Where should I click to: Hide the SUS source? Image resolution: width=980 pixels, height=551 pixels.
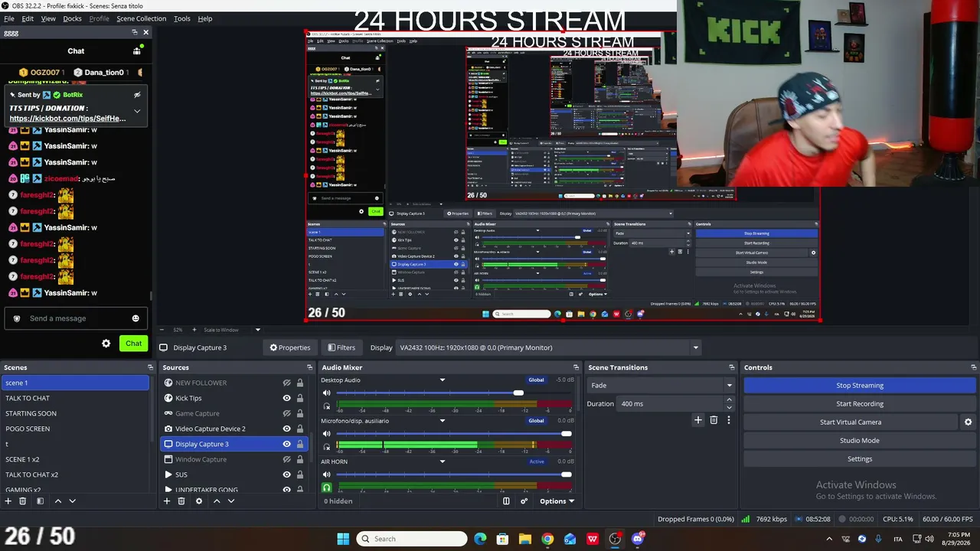286,474
